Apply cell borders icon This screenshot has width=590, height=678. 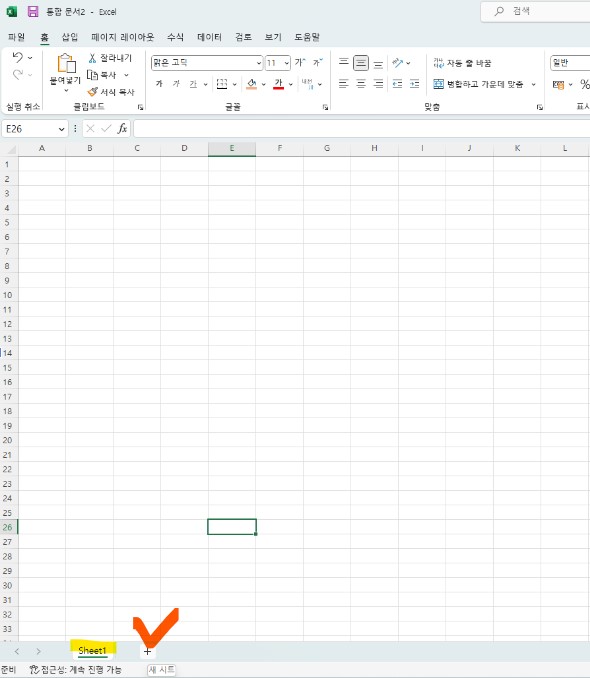tap(222, 84)
